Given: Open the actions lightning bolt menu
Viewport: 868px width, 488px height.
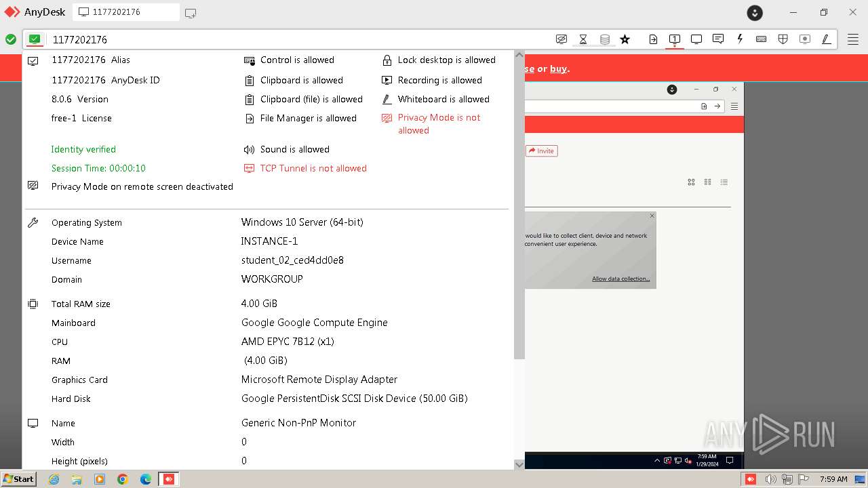Looking at the screenshot, I should click(740, 39).
